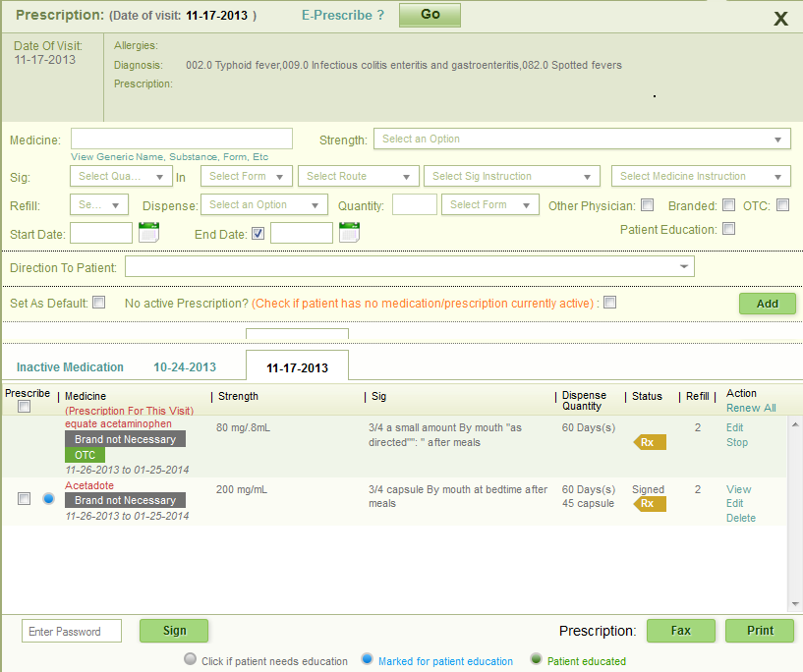The height and width of the screenshot is (672, 803).
Task: Click equate acetaminophen medicine name
Action: pyautogui.click(x=118, y=423)
